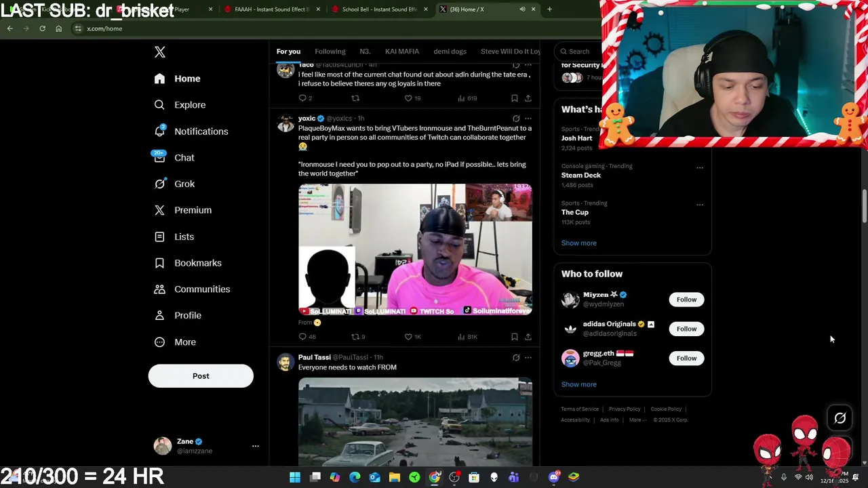Go to Home in the sidebar
868x488 pixels.
(x=177, y=79)
